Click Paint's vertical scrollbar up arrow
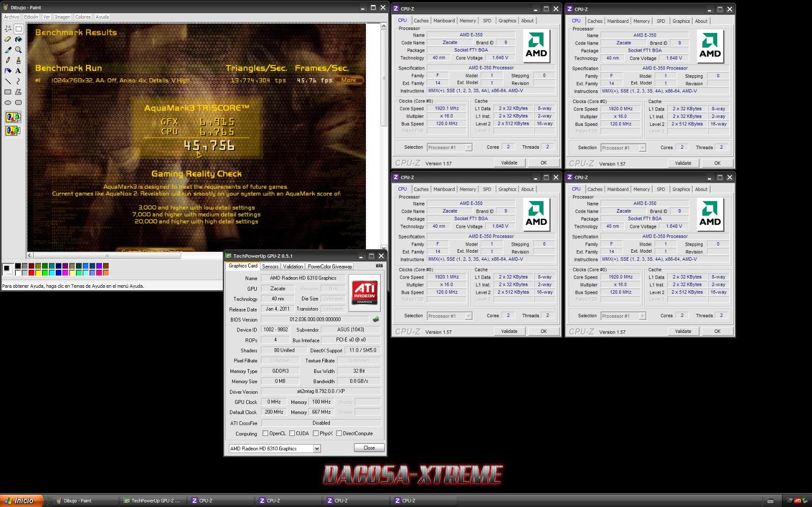The height and width of the screenshot is (507, 812). (384, 26)
